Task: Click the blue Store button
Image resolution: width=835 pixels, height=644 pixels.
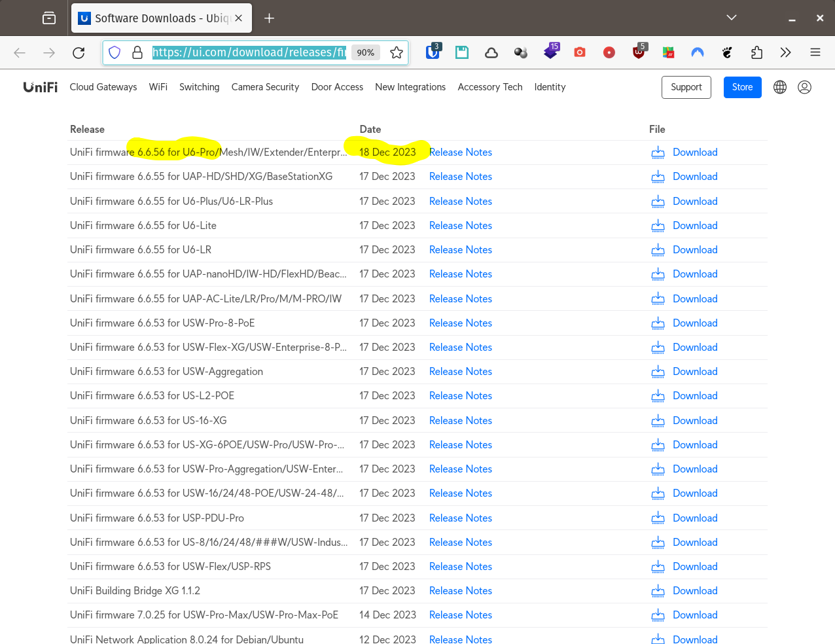Action: (x=742, y=87)
